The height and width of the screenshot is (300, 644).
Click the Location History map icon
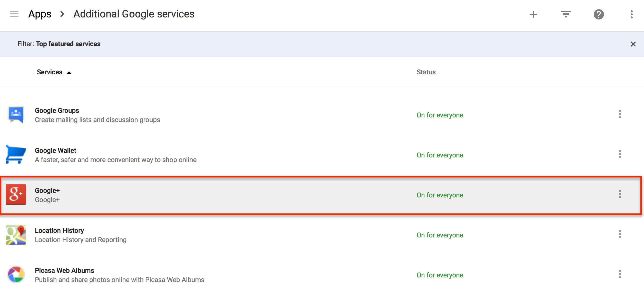click(16, 235)
